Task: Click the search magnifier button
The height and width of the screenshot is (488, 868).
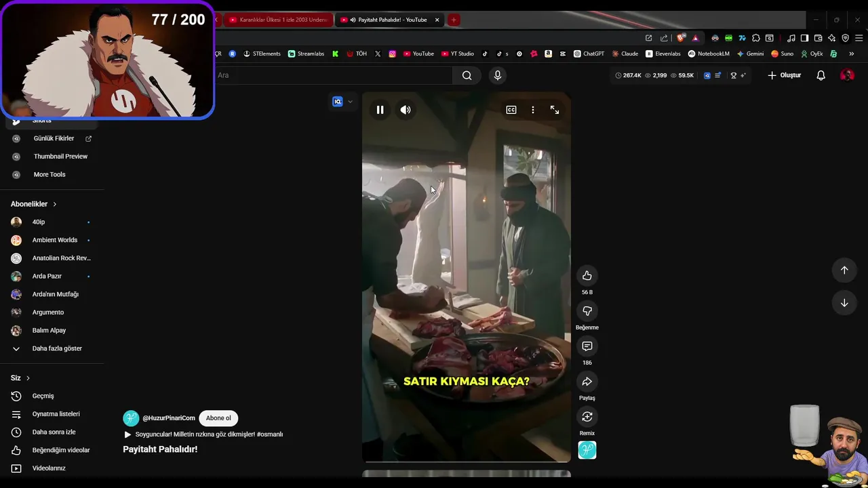Action: tap(467, 75)
